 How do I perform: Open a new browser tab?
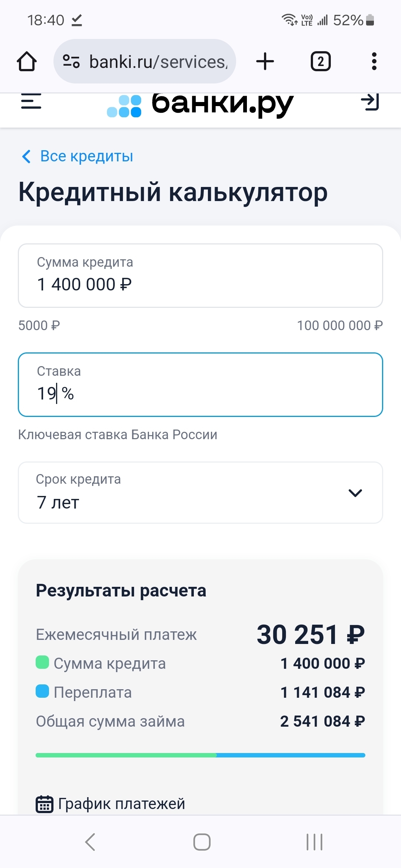click(x=265, y=61)
